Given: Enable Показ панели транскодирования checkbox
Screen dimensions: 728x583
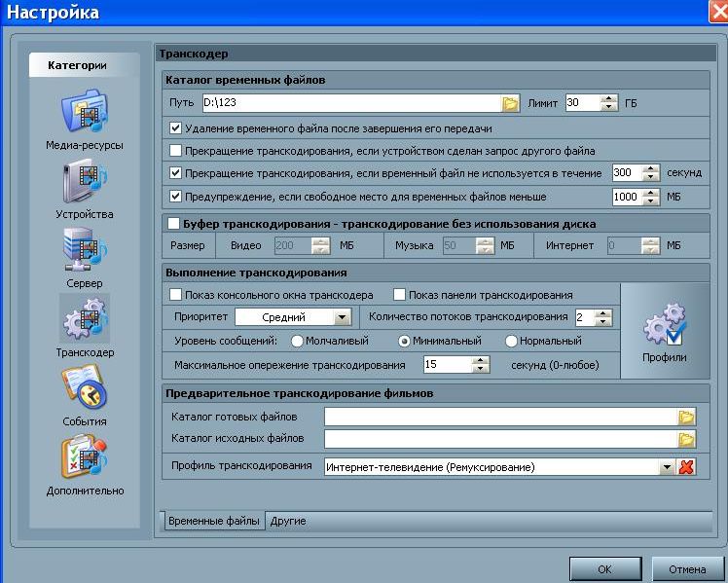Looking at the screenshot, I should pyautogui.click(x=399, y=295).
